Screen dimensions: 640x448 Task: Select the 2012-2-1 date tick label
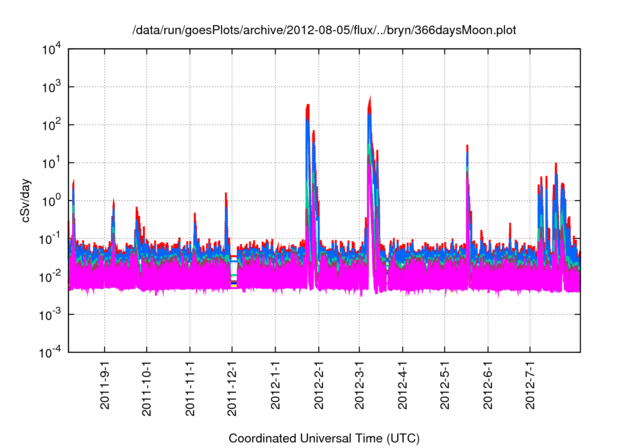tap(319, 388)
